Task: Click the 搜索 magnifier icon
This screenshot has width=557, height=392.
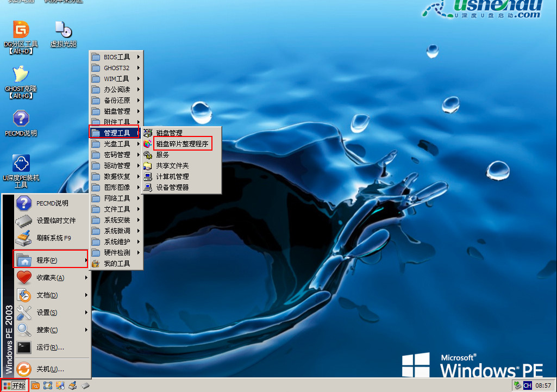Action: pyautogui.click(x=24, y=330)
